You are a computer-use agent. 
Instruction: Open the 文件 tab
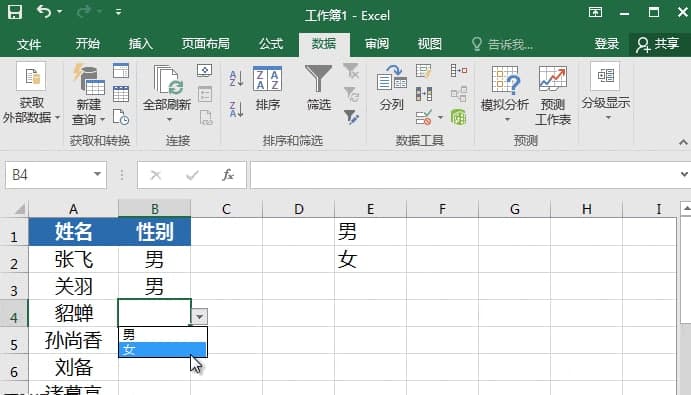[29, 44]
